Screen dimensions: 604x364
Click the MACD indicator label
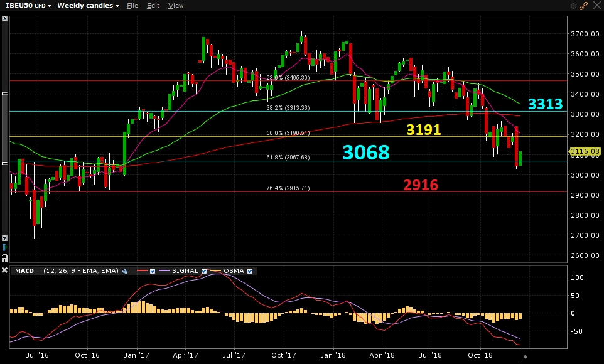pyautogui.click(x=24, y=270)
